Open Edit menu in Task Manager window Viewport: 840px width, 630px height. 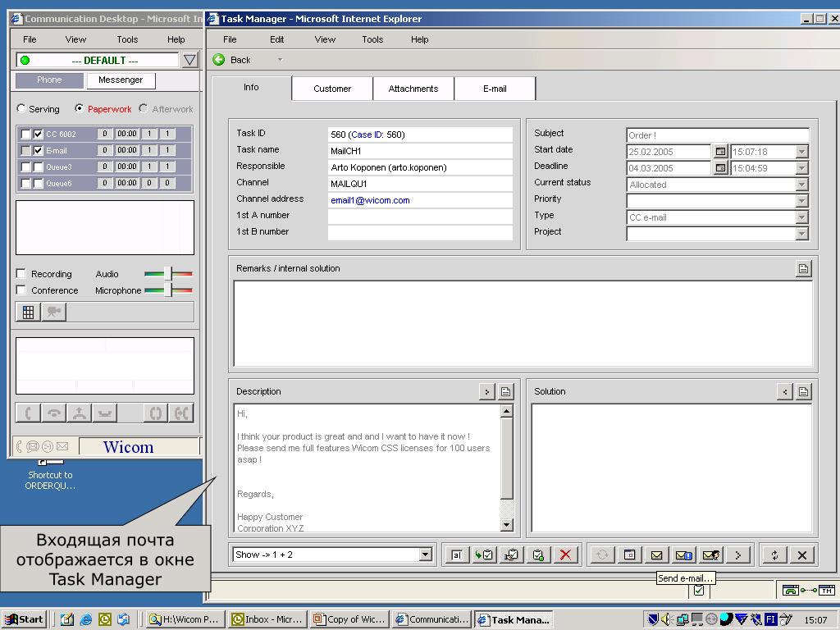coord(277,39)
